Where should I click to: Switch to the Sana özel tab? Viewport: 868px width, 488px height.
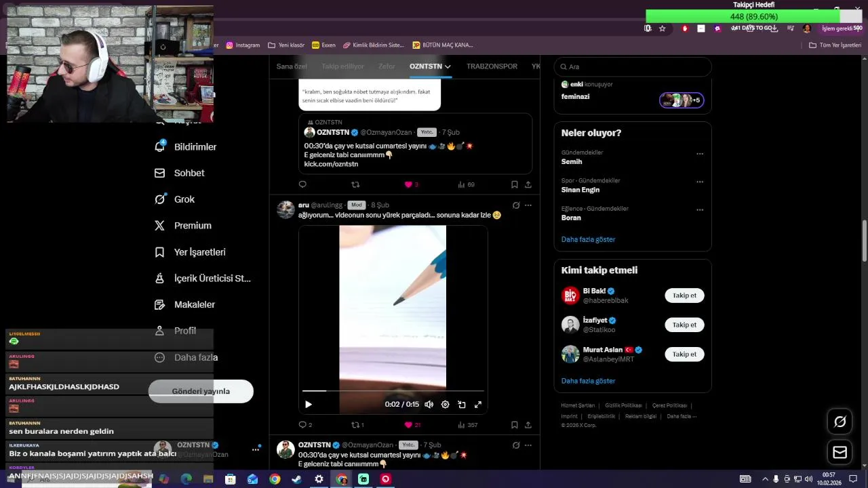[292, 66]
